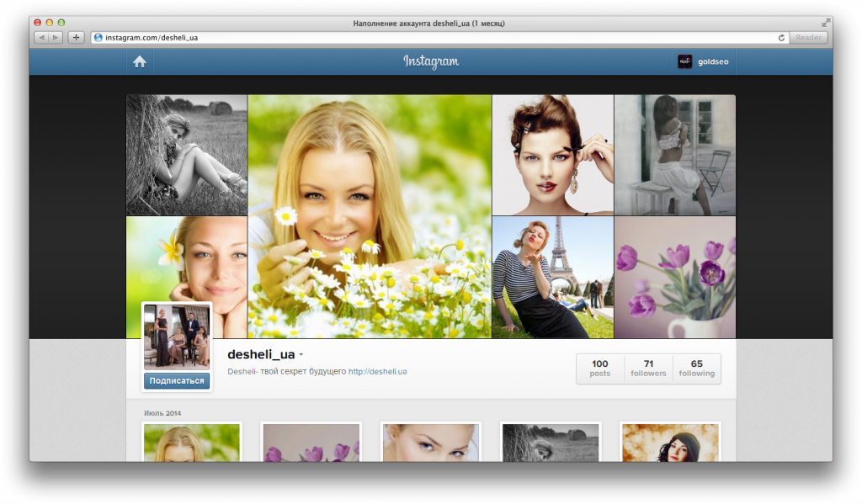Open the Reader button in Safari
The width and height of the screenshot is (862, 504).
pos(808,37)
